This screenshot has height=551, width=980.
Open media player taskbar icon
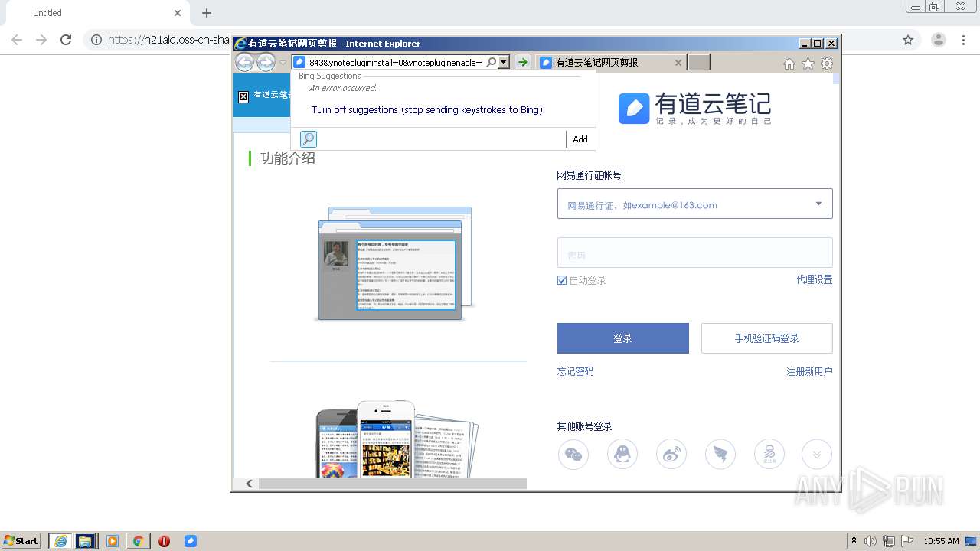click(113, 541)
